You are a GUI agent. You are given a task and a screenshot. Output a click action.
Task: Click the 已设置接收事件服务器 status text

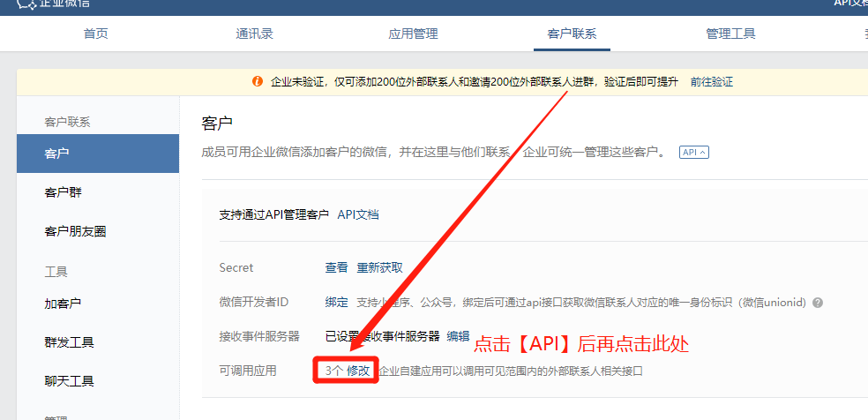382,336
